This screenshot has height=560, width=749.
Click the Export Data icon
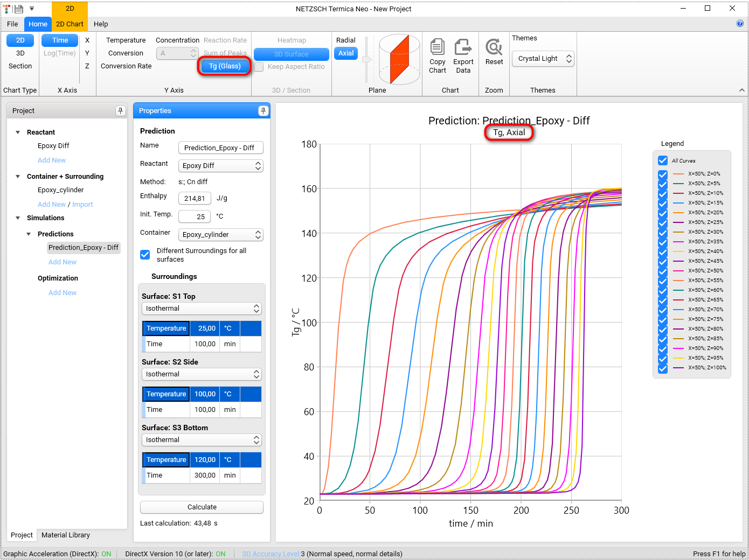coord(463,47)
